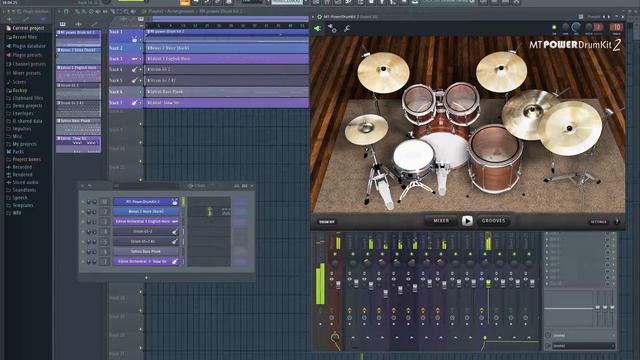This screenshot has width=640, height=360.
Task: Expand Plugin database folder
Action: (26, 46)
